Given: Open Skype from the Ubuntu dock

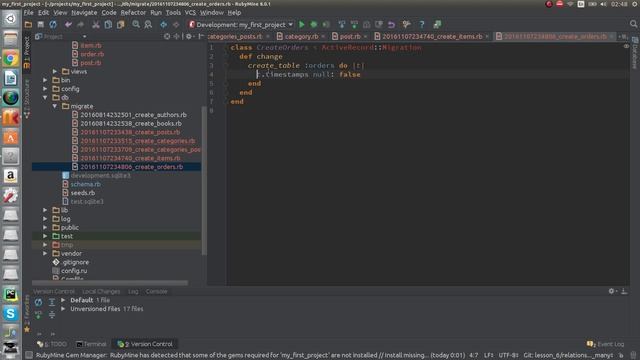Looking at the screenshot, I should 11,313.
